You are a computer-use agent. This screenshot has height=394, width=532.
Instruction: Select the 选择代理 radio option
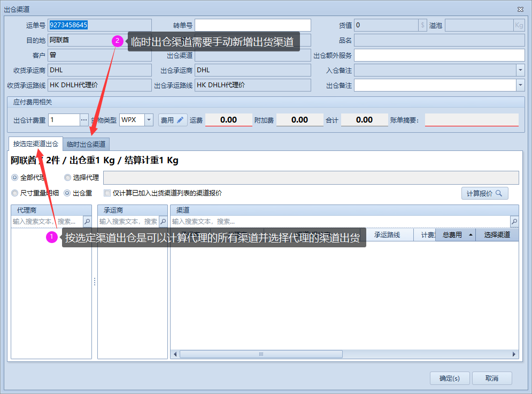[x=67, y=178]
